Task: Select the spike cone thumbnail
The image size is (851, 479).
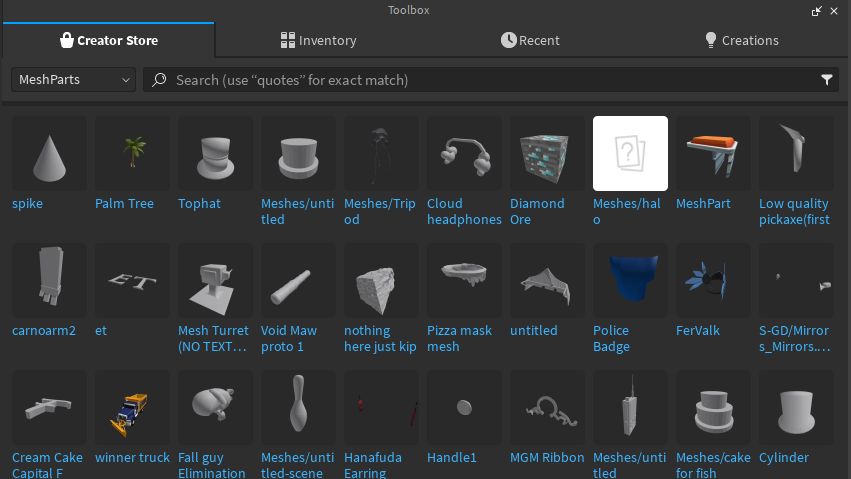Action: pos(49,154)
